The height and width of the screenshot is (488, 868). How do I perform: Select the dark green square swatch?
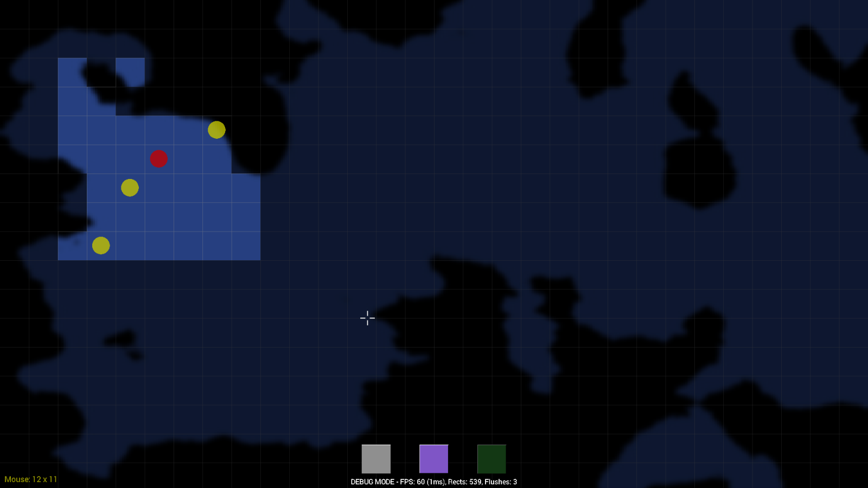point(492,459)
